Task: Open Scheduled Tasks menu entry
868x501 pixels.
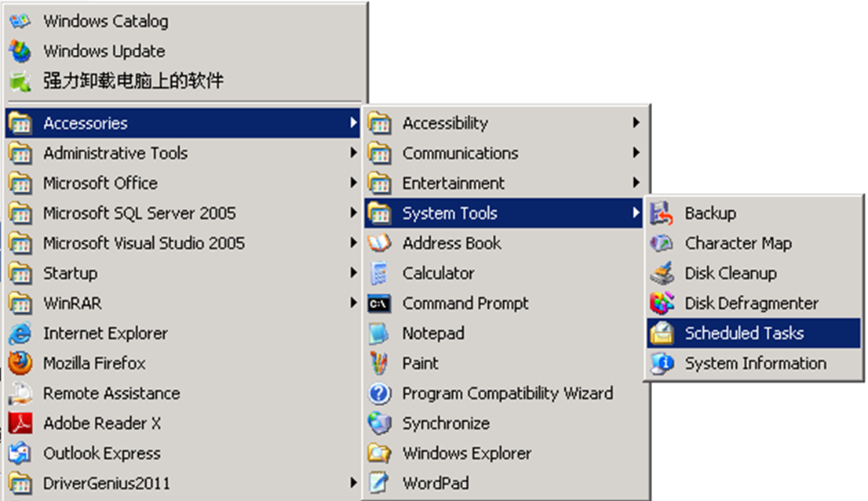Action: coord(753,333)
